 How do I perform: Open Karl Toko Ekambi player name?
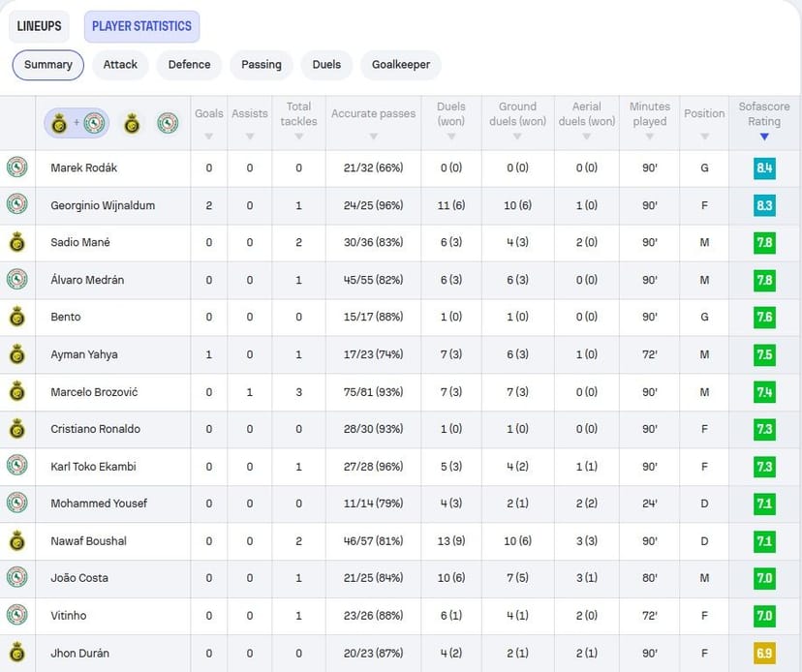pyautogui.click(x=93, y=466)
